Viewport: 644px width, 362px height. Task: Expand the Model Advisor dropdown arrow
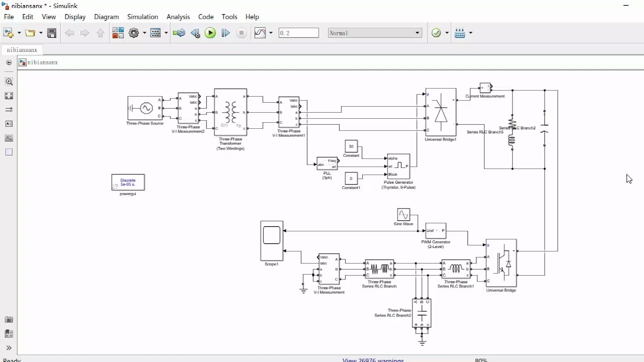click(447, 33)
